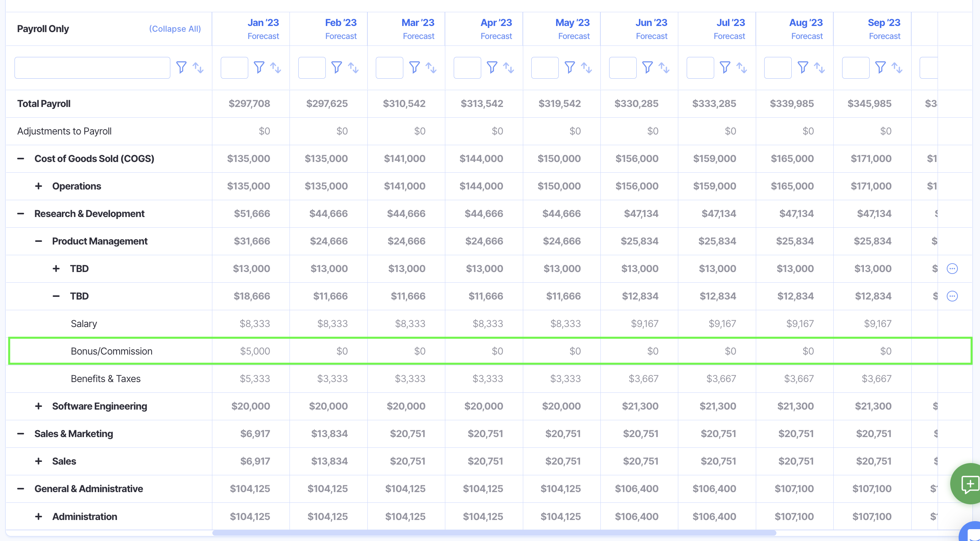The image size is (980, 541).
Task: Sort the Mar '23 column
Action: click(431, 68)
